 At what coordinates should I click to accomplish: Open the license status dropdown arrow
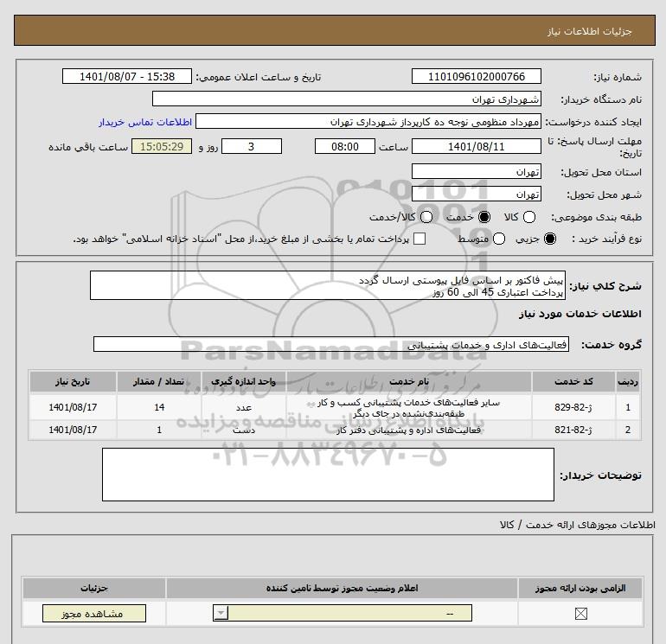click(221, 613)
